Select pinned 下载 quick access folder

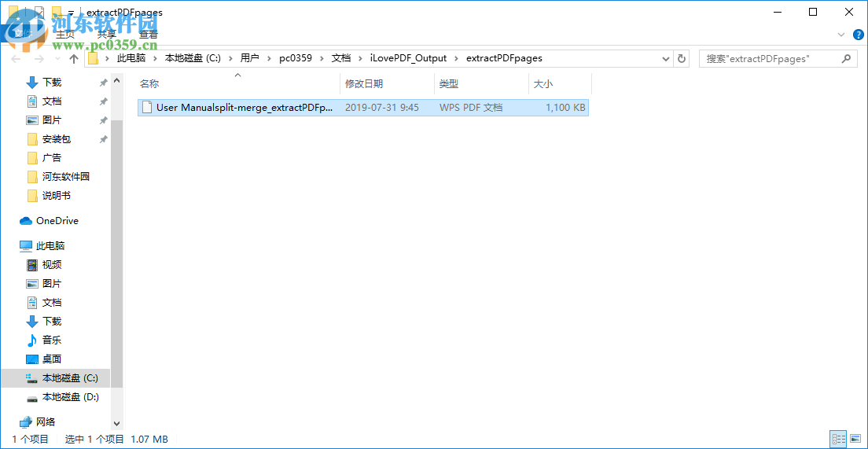[x=51, y=83]
